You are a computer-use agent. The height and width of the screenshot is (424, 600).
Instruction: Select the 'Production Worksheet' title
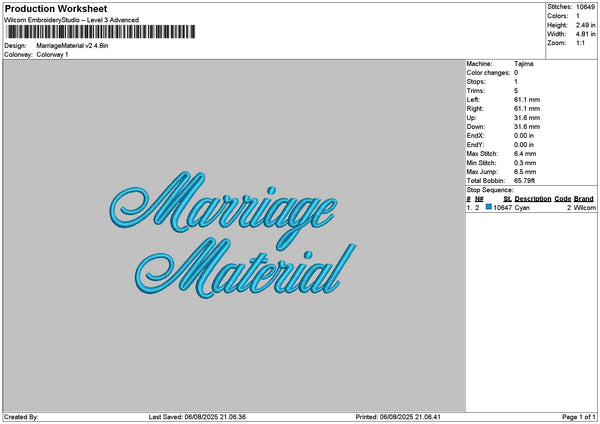(x=56, y=8)
